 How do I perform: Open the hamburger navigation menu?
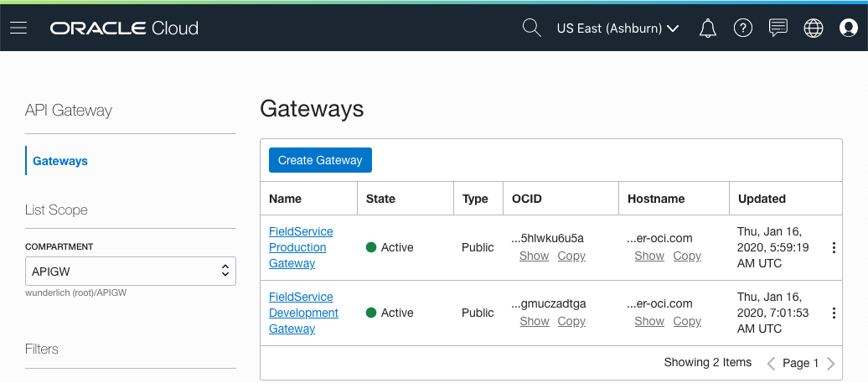(18, 28)
